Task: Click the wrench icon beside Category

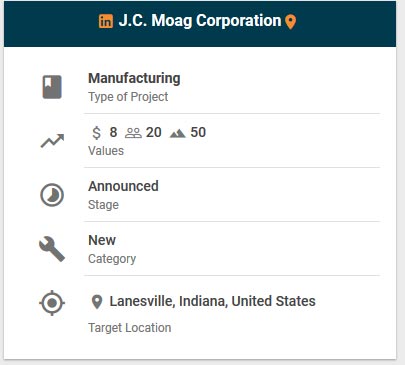Action: [x=52, y=249]
